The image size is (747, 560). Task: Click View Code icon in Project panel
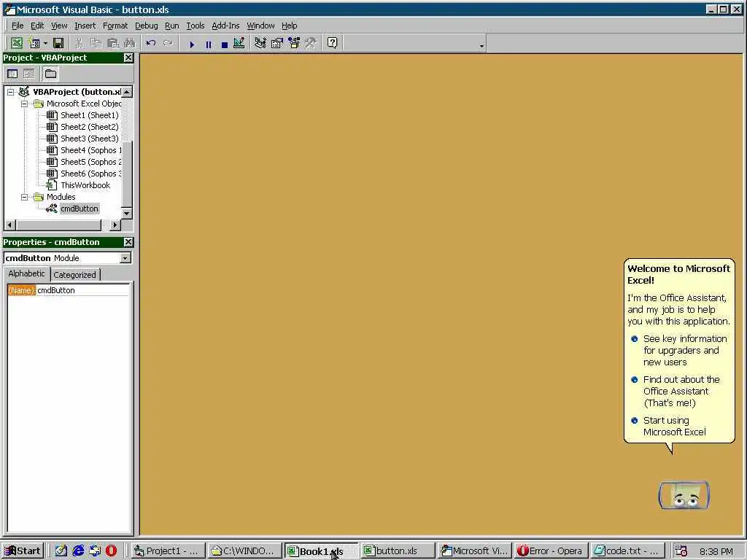(13, 74)
